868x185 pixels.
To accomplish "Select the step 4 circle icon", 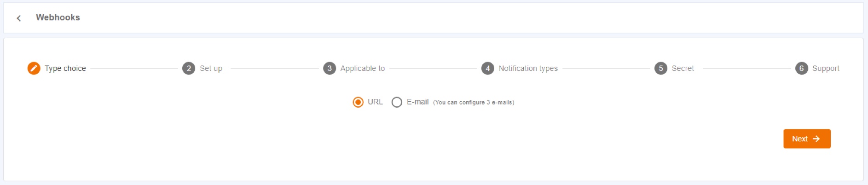I will click(488, 68).
